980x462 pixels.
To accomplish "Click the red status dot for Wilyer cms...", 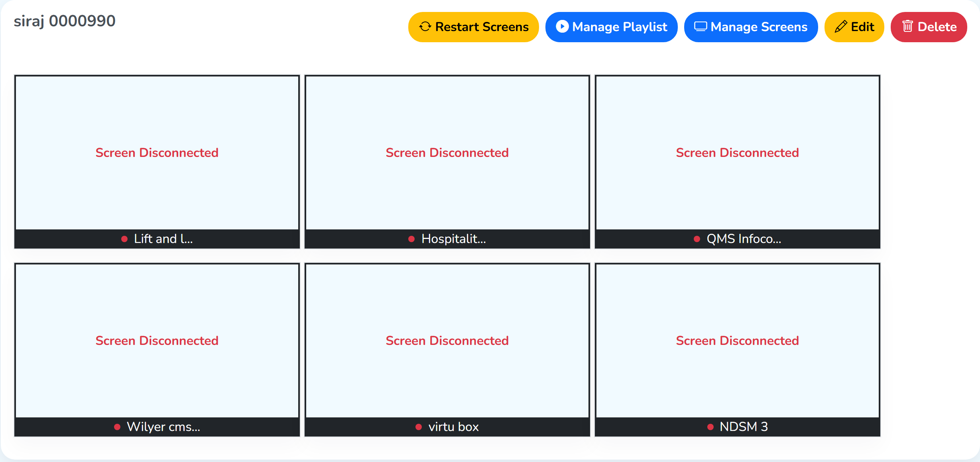I will (117, 427).
